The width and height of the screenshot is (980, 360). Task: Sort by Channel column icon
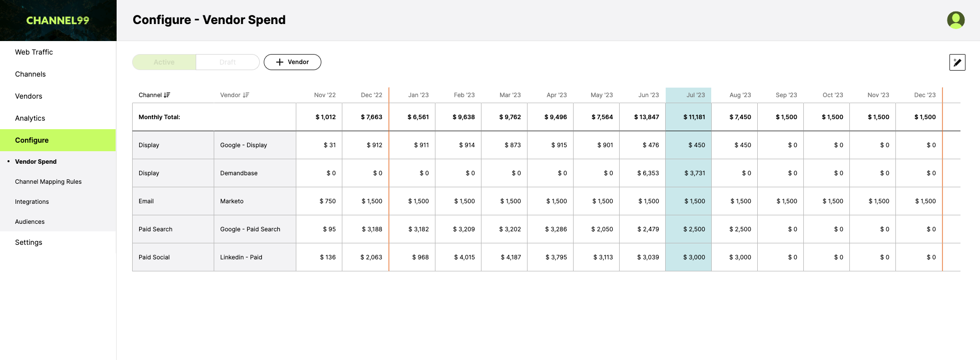tap(167, 95)
